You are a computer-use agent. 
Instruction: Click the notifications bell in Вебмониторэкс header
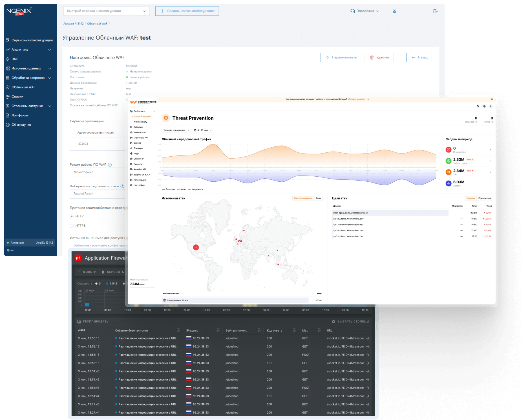pyautogui.click(x=478, y=106)
